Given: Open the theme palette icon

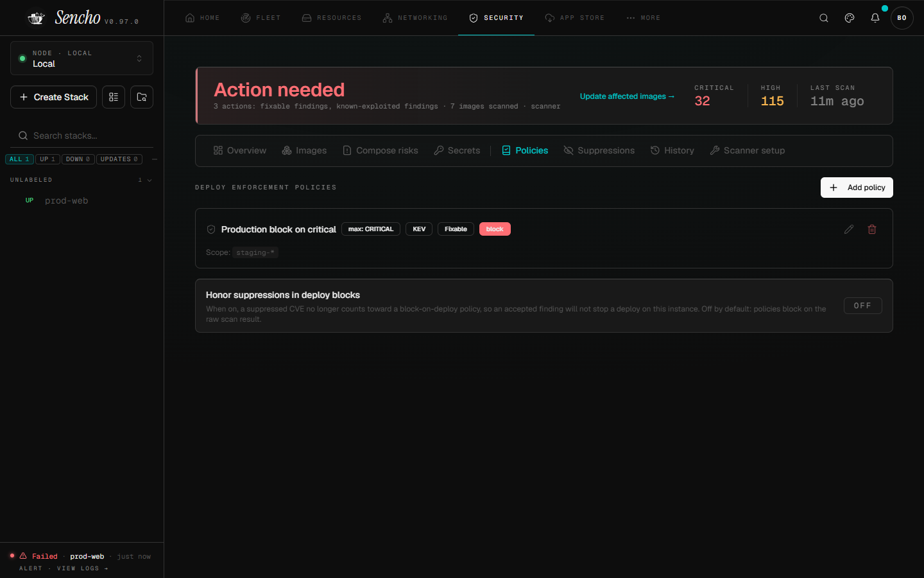Looking at the screenshot, I should (x=850, y=18).
